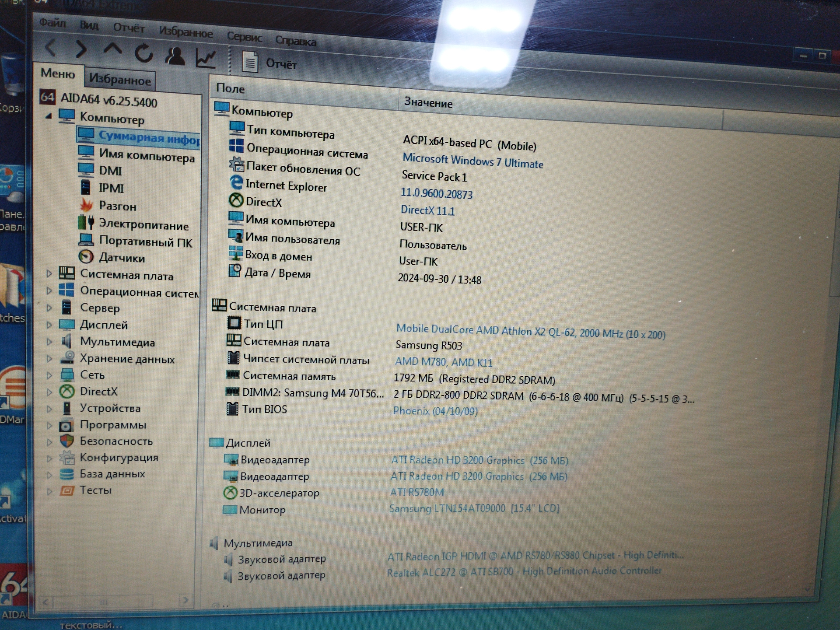Viewport: 840px width, 630px height.
Task: Click the Разгон flame icon
Action: 86,204
